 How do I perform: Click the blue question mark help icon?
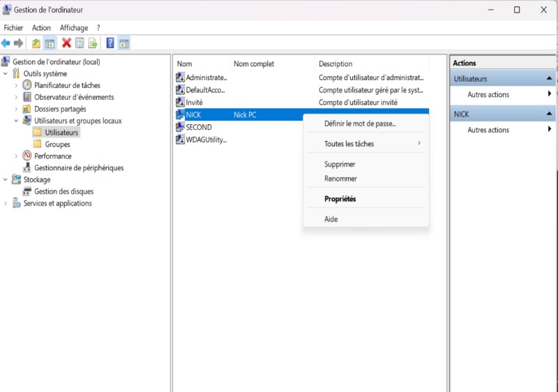pyautogui.click(x=110, y=43)
